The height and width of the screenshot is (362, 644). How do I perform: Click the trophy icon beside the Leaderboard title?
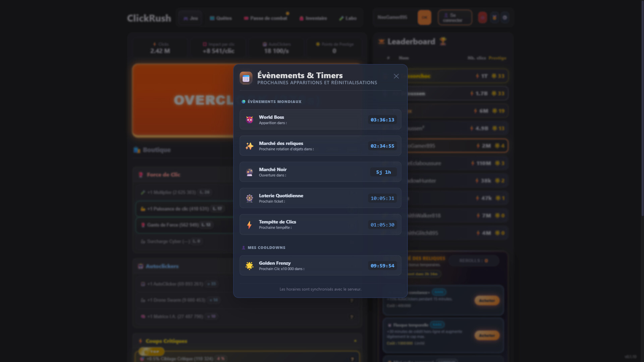(443, 41)
